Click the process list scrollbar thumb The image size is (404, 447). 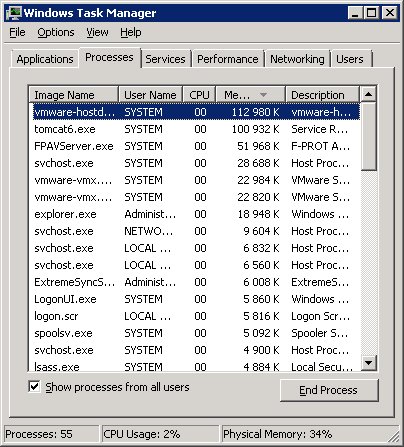[x=369, y=137]
